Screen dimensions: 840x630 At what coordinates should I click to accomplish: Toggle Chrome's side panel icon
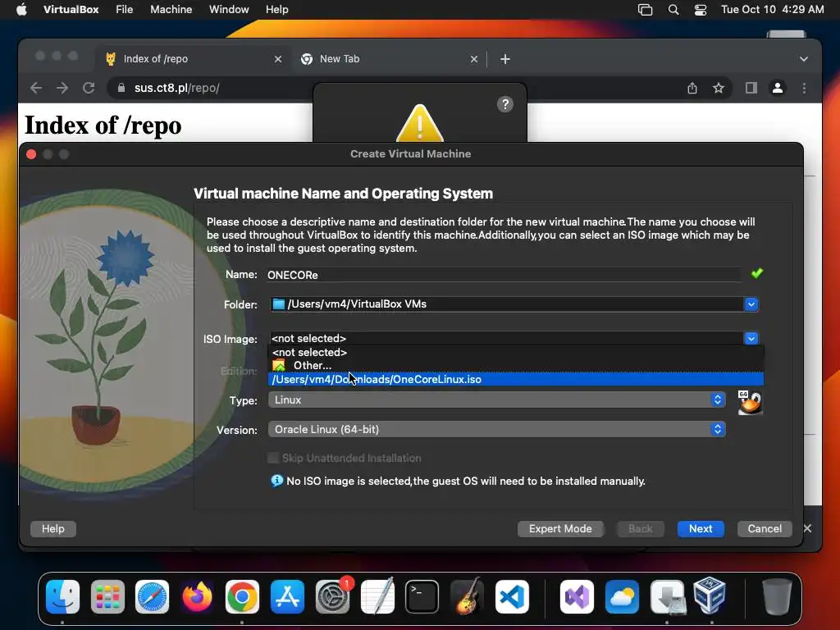751,88
